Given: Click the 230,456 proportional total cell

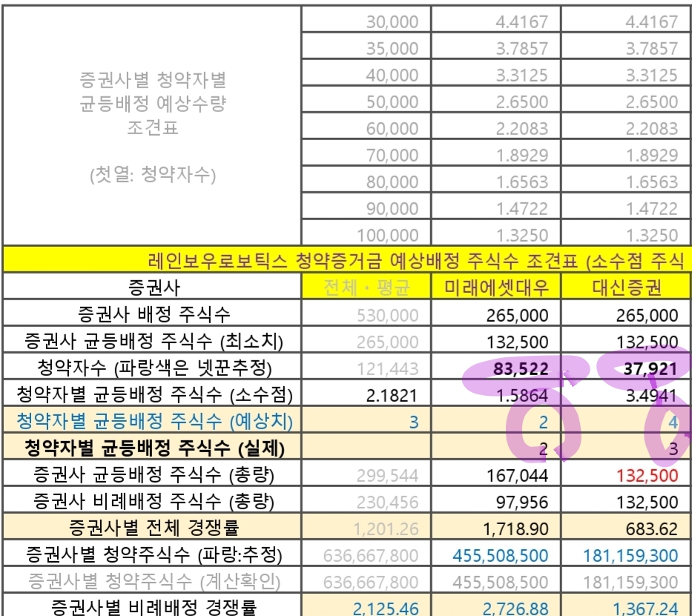Looking at the screenshot, I should click(x=366, y=500).
